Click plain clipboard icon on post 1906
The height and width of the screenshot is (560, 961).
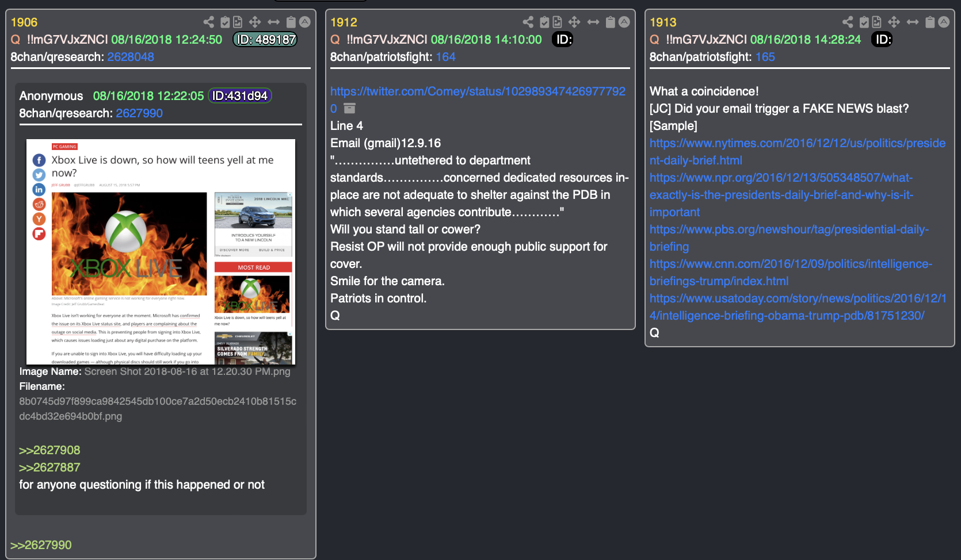coord(291,22)
